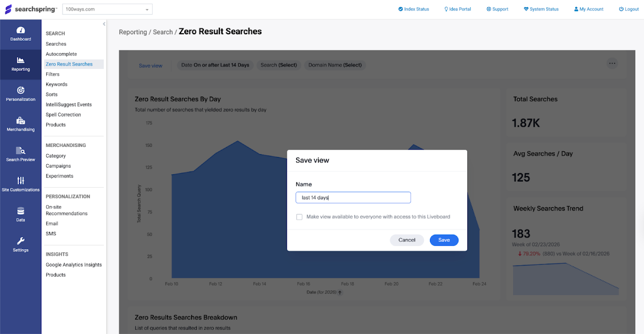Open the My Account link
This screenshot has width=644, height=334.
(x=588, y=9)
